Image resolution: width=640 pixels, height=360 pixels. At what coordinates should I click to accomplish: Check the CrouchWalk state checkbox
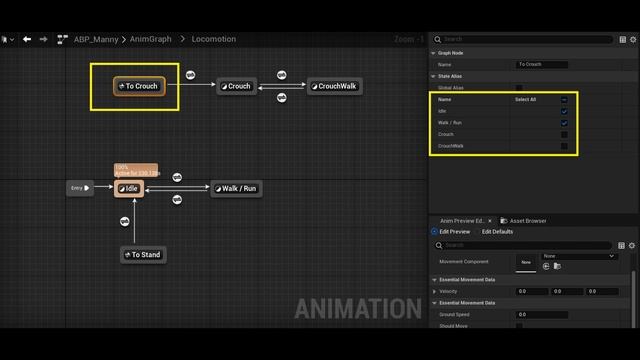point(564,146)
